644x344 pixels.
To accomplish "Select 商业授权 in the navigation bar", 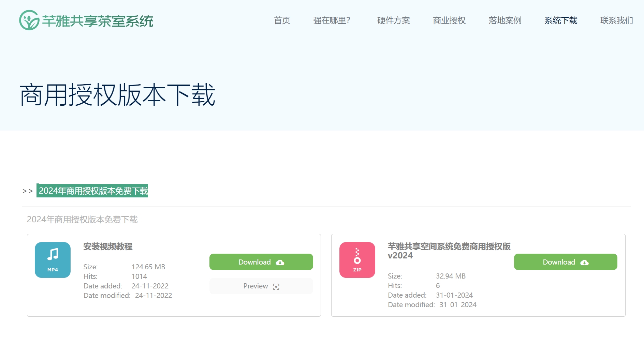I will pyautogui.click(x=449, y=20).
